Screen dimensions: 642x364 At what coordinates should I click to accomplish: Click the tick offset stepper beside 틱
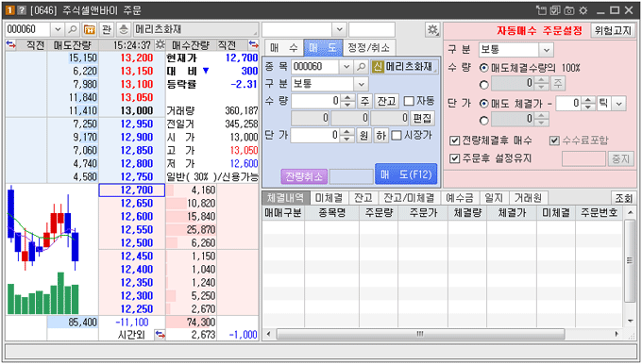pos(588,104)
